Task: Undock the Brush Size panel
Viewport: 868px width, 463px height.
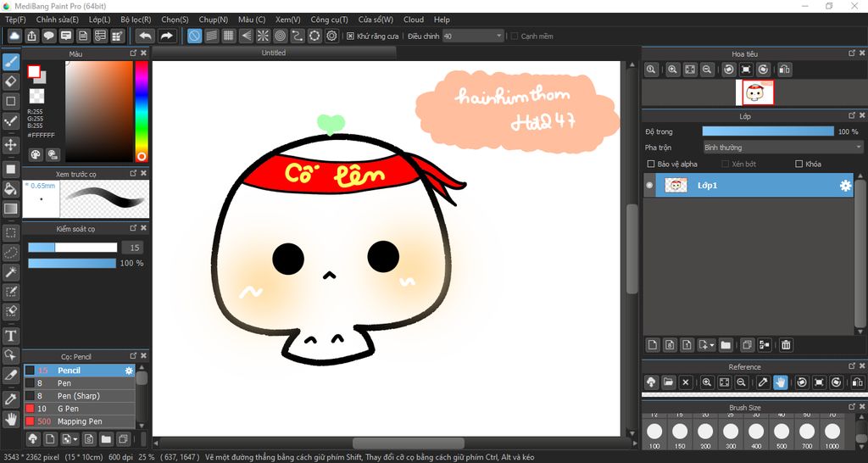Action: pyautogui.click(x=852, y=407)
